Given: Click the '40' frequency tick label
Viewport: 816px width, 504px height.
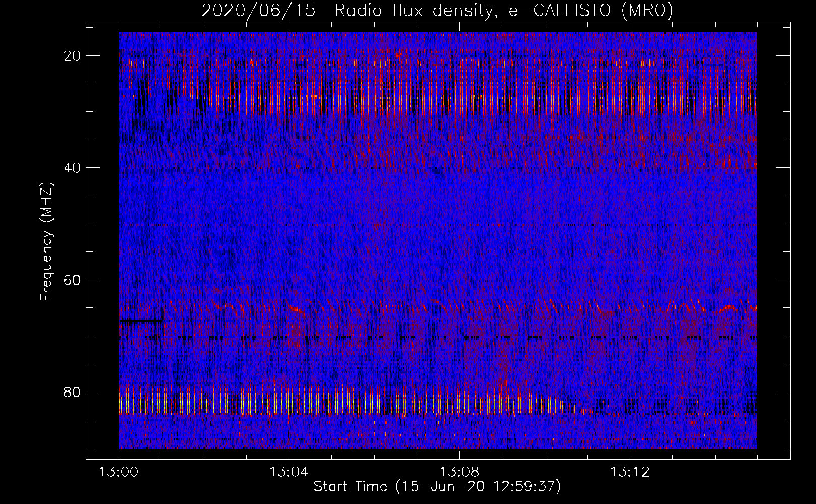Looking at the screenshot, I should [73, 168].
